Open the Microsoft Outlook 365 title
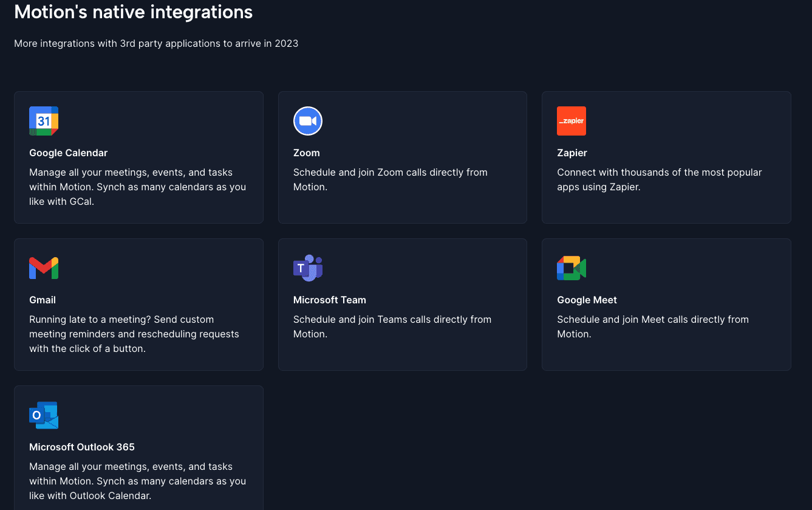The width and height of the screenshot is (812, 510). 82,447
